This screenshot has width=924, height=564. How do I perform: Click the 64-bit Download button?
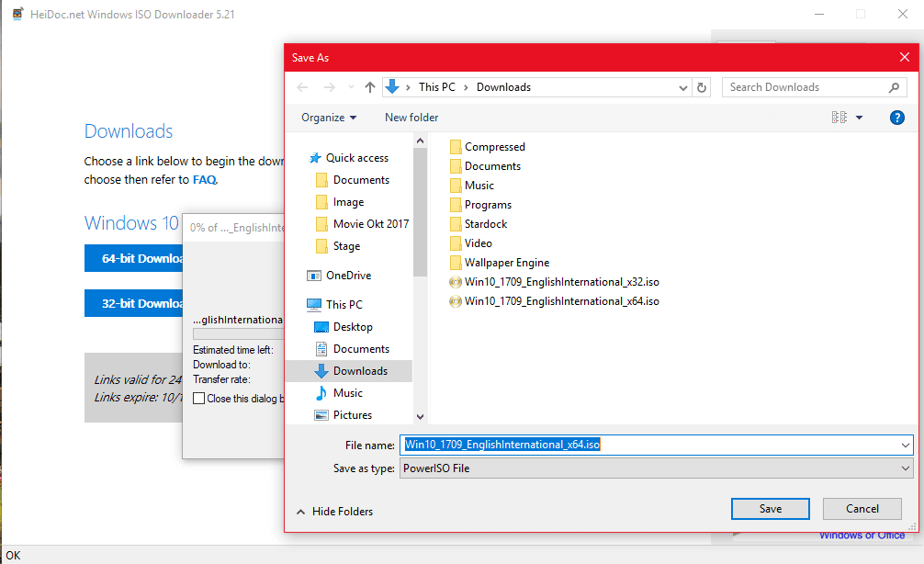point(134,258)
